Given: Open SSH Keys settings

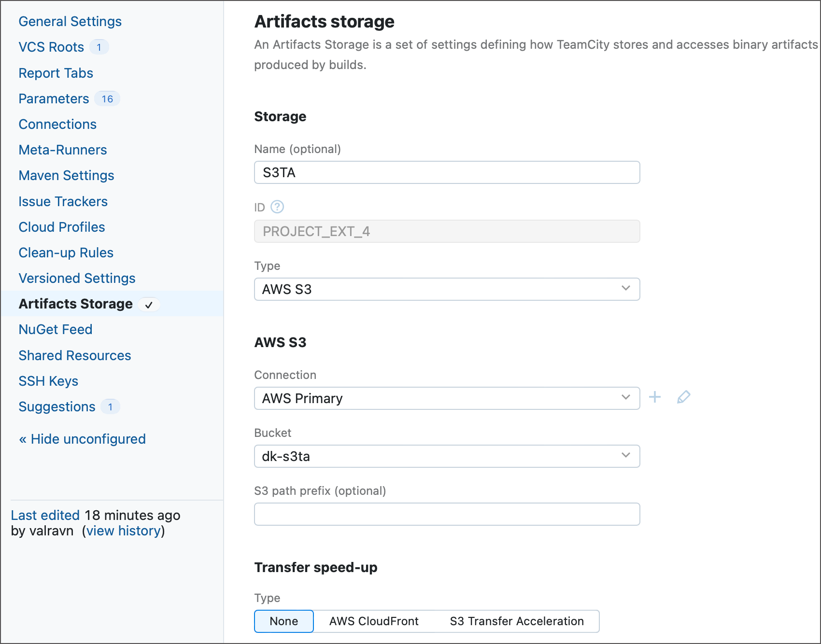Looking at the screenshot, I should pos(48,381).
